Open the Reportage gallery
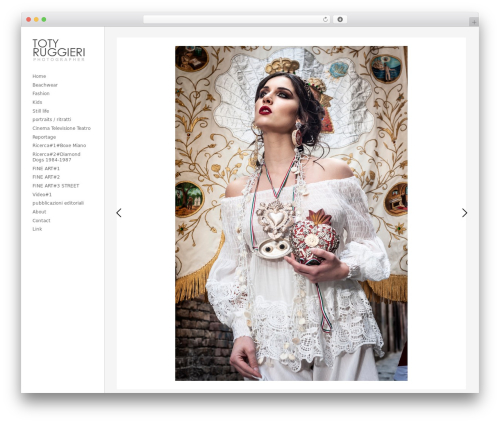 coord(44,137)
